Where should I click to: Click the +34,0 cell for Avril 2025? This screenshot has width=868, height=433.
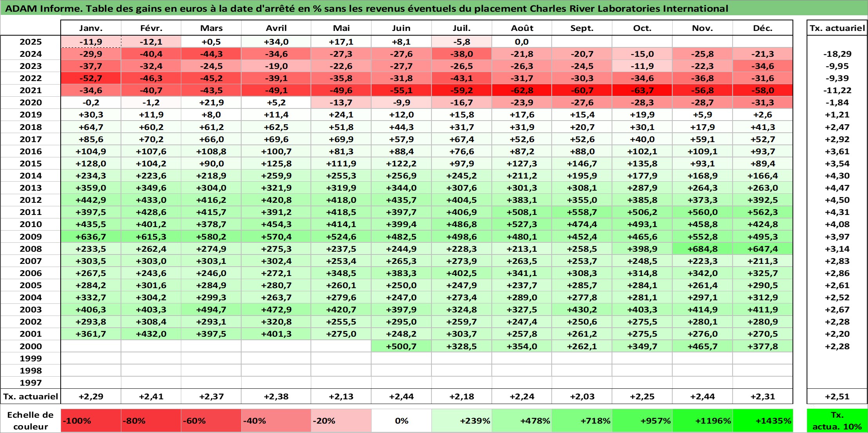pyautogui.click(x=276, y=42)
